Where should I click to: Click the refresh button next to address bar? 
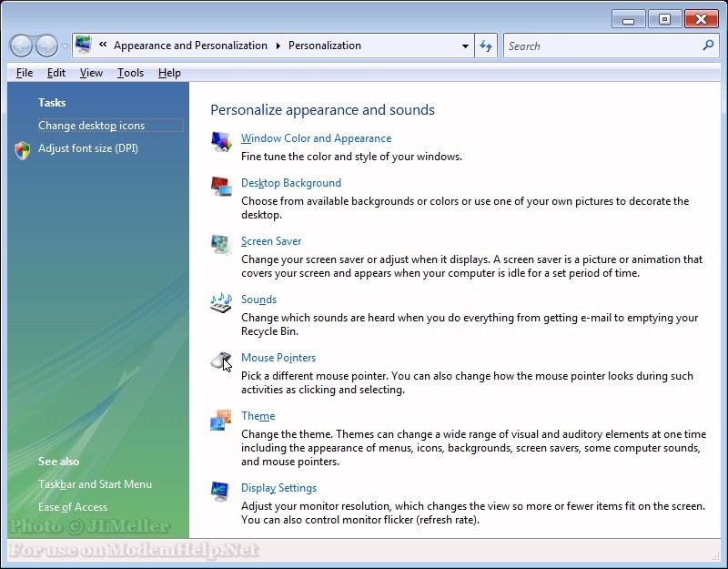point(486,46)
